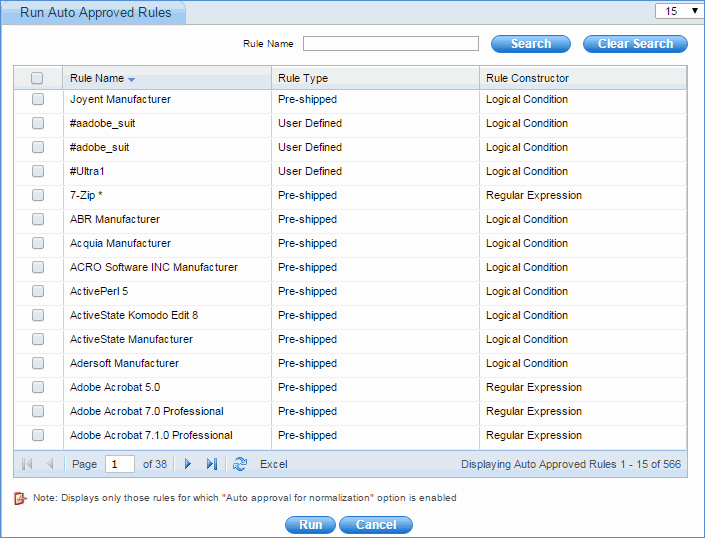Refresh the auto approved rules list

pyautogui.click(x=240, y=464)
